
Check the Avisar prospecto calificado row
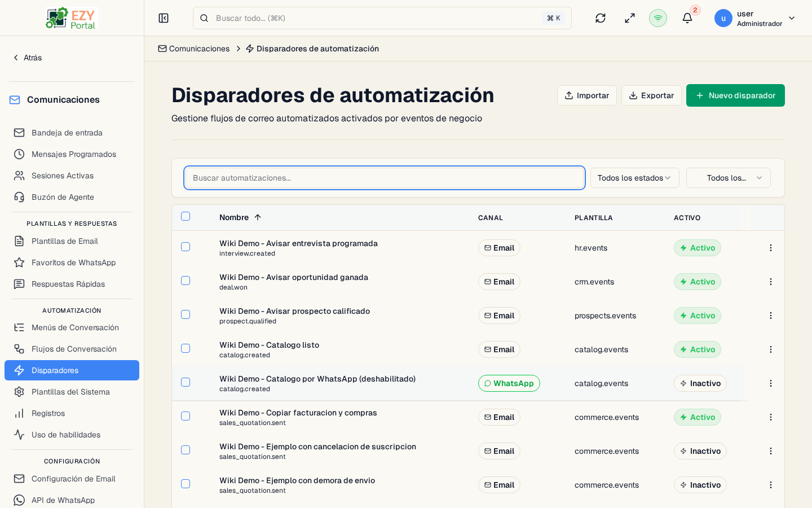(186, 314)
